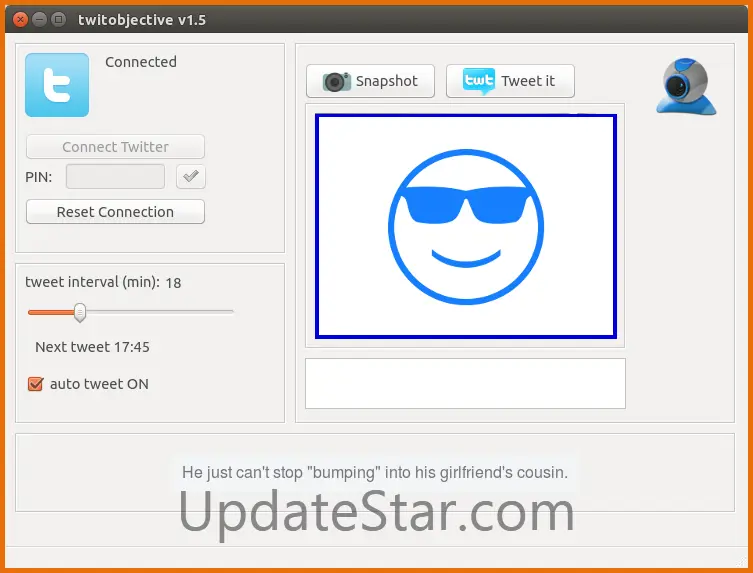Take a picture with the Snapshot button
Screen dimensions: 753x573
pos(370,81)
